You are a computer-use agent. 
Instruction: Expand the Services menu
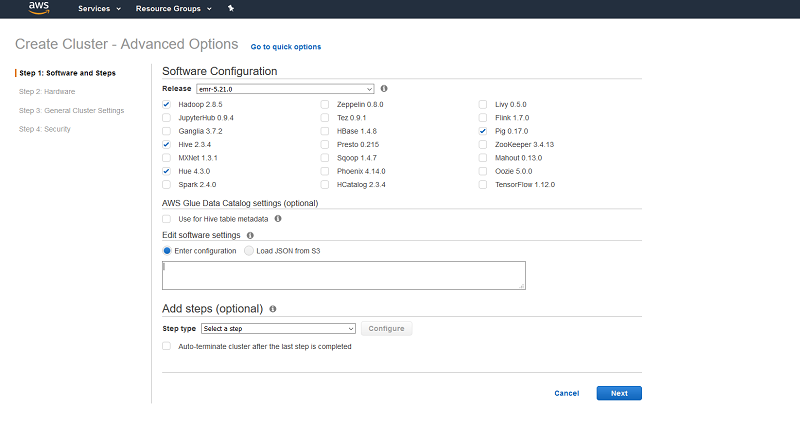point(99,9)
